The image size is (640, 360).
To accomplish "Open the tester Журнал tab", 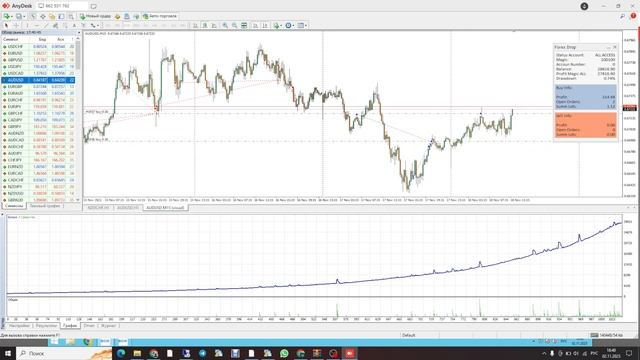I will [108, 326].
